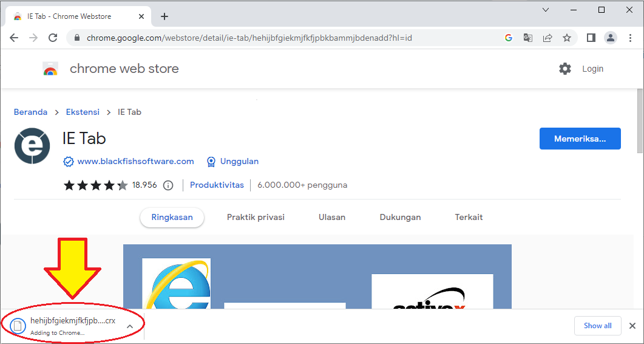644x344 pixels.
Task: Click the downloaded crx file icon
Action: tap(18, 326)
